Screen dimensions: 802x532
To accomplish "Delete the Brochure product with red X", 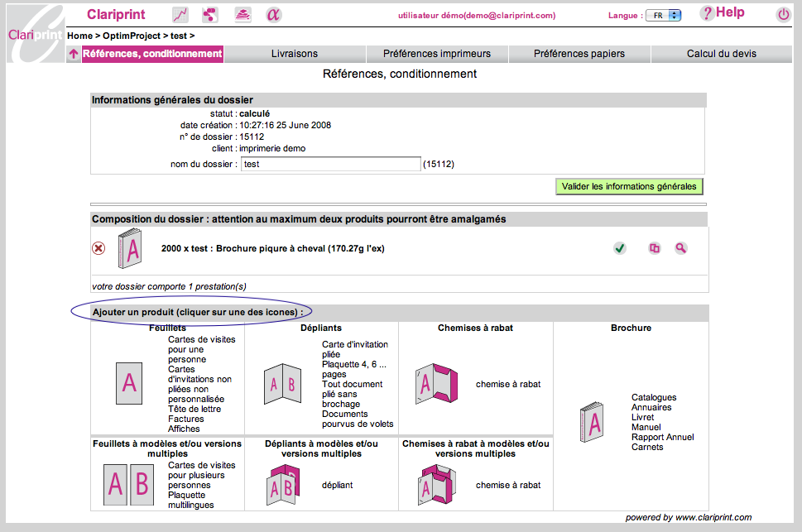I will tap(98, 248).
